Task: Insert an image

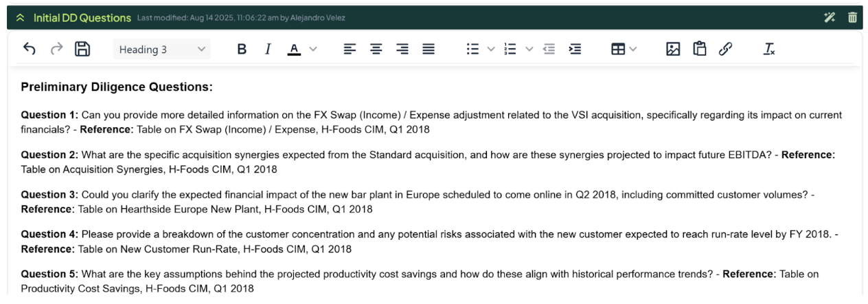Action: (673, 49)
